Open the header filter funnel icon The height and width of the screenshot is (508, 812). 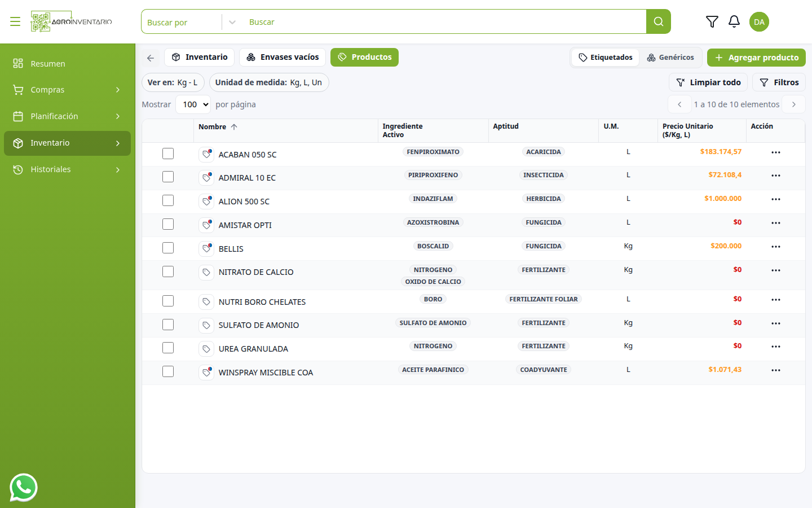[712, 21]
